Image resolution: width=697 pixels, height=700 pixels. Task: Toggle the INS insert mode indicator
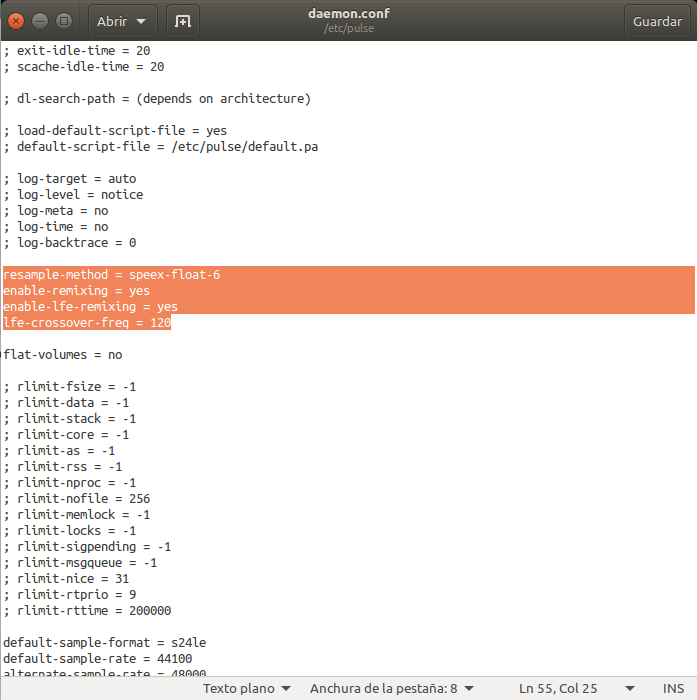[x=661, y=688]
